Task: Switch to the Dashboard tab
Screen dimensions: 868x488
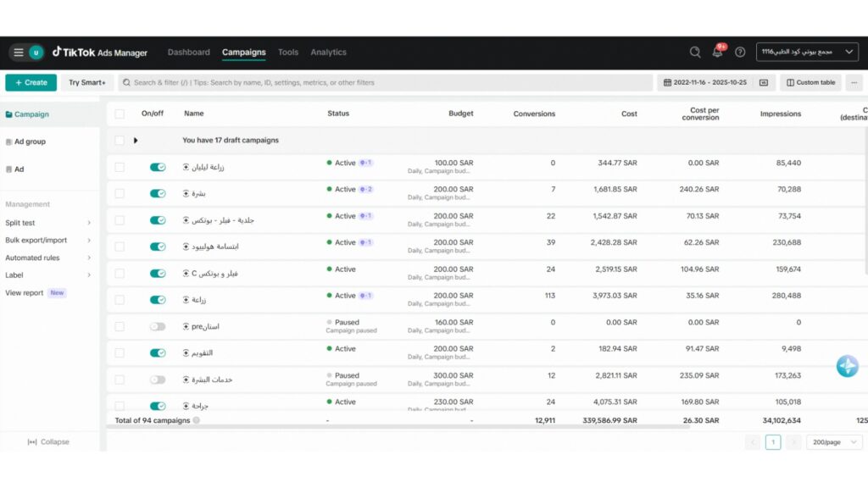Action: [189, 52]
